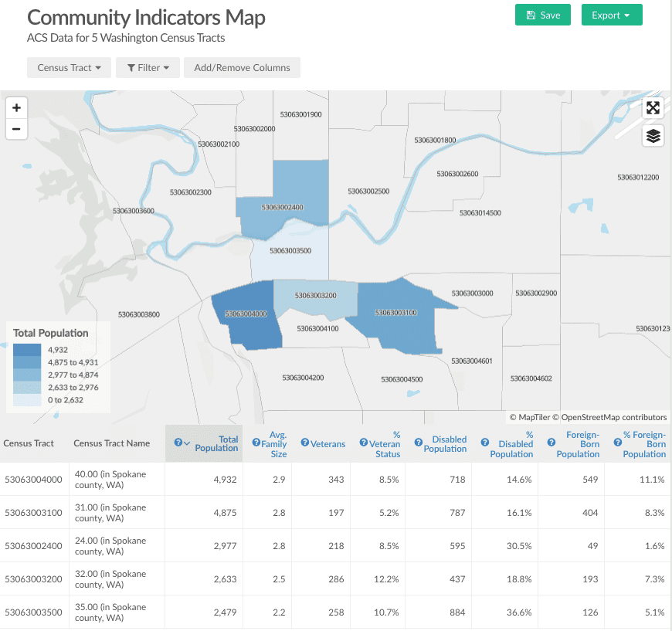
Task: Click help icon beside Avg. Family Size
Action: (x=256, y=443)
